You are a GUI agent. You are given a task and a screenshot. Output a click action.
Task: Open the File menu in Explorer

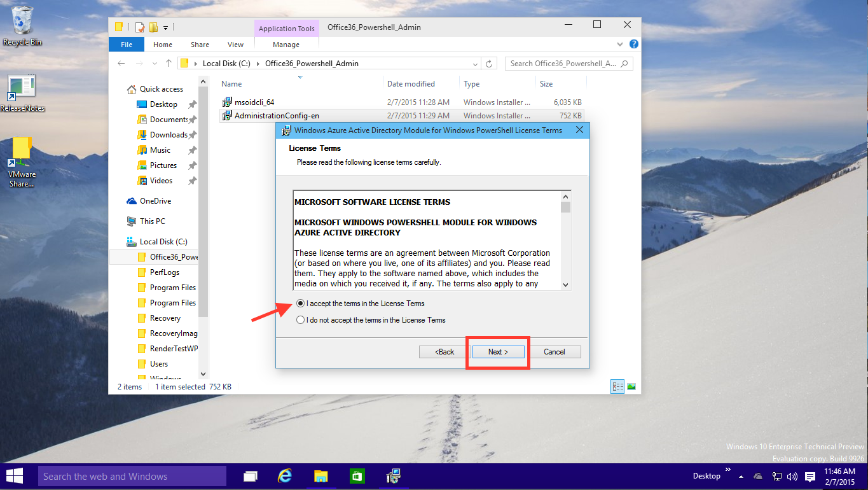(127, 45)
